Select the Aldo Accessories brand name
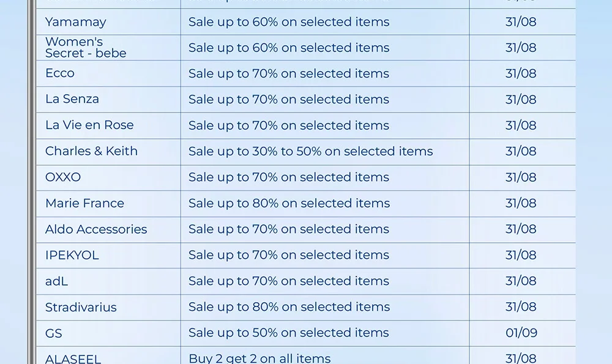612x364 pixels. [x=96, y=229]
